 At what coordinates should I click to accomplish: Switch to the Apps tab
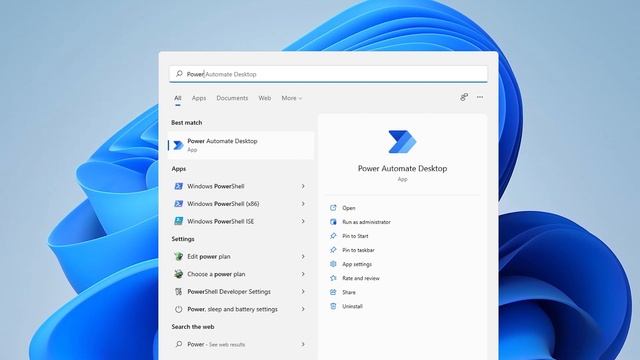click(199, 98)
